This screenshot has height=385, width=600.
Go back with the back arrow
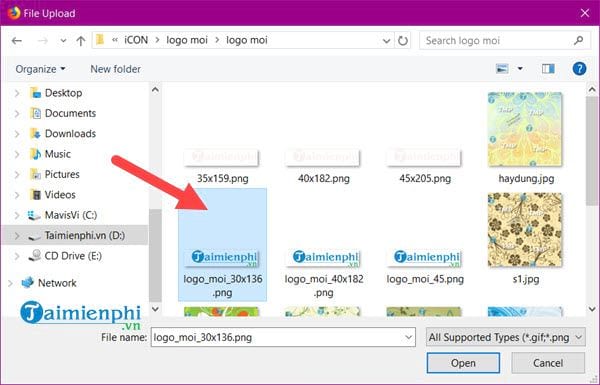point(17,41)
